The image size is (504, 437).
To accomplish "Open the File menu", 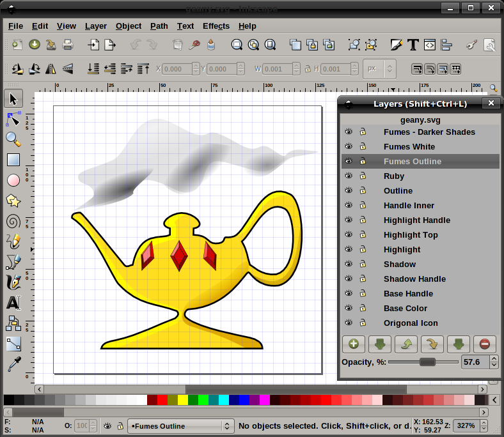I will (15, 26).
